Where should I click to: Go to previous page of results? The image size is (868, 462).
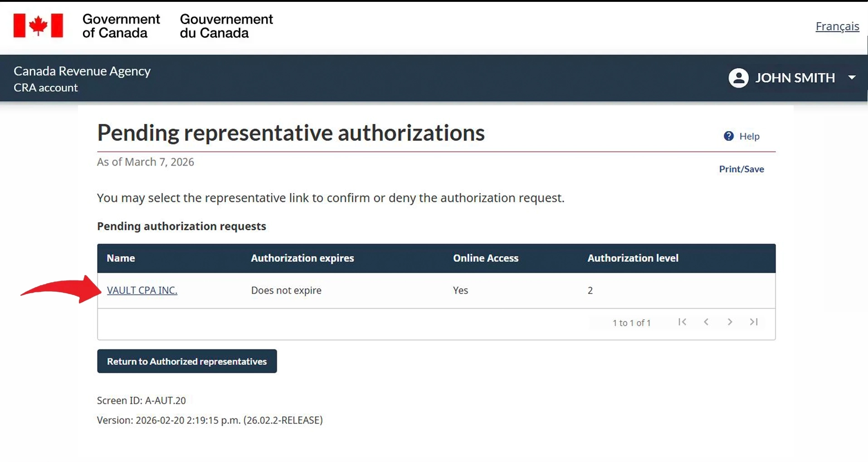[x=706, y=322]
